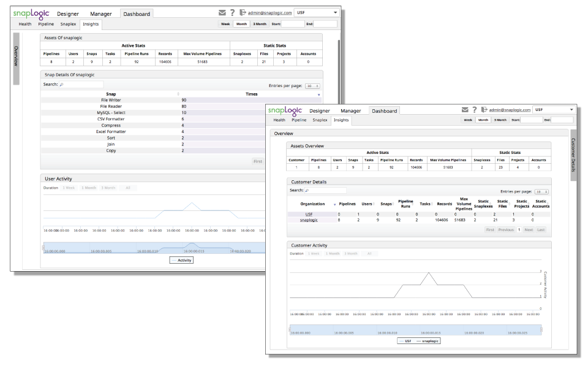Select All duration in User Activity
Screen dimensions: 588x368
coord(128,188)
